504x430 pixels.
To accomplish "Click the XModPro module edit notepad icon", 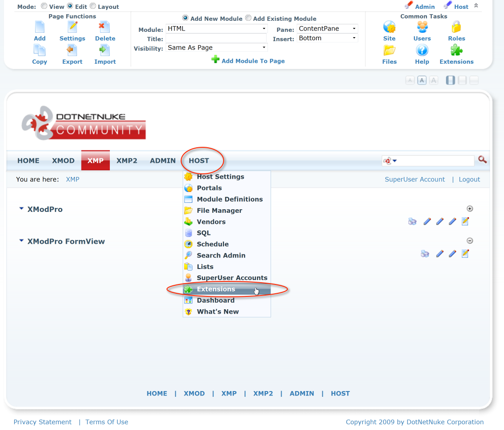I will coord(465,221).
